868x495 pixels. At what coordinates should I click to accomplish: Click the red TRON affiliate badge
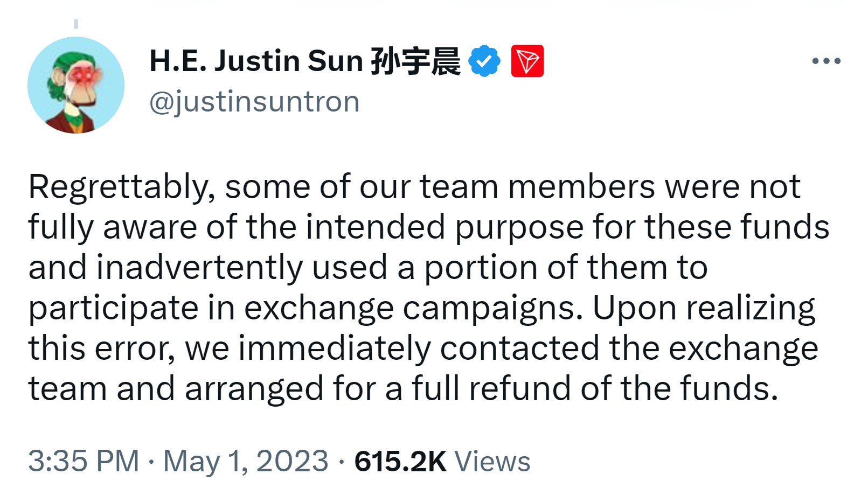pos(527,61)
